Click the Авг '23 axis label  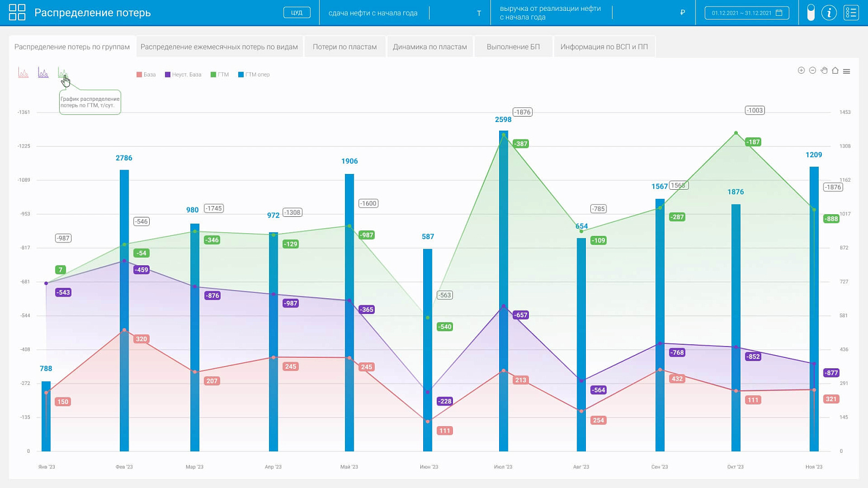[x=581, y=467]
